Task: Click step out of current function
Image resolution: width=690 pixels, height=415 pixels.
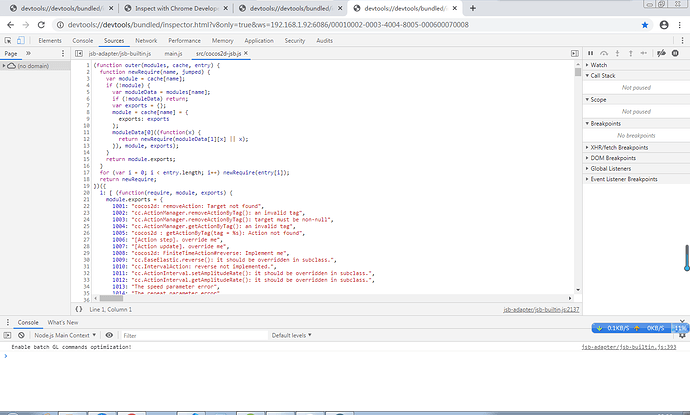Action: [x=631, y=53]
